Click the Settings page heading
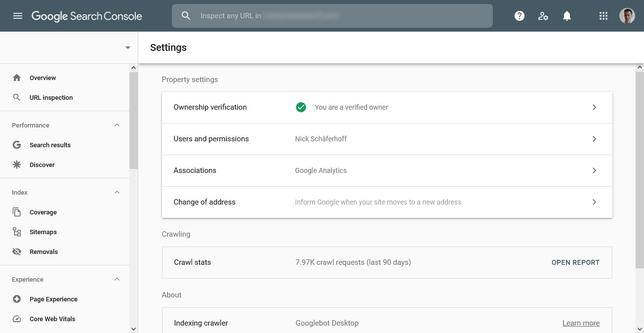 168,47
